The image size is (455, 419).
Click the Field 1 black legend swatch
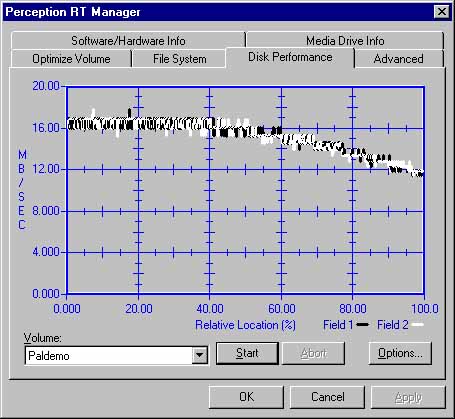pyautogui.click(x=363, y=324)
